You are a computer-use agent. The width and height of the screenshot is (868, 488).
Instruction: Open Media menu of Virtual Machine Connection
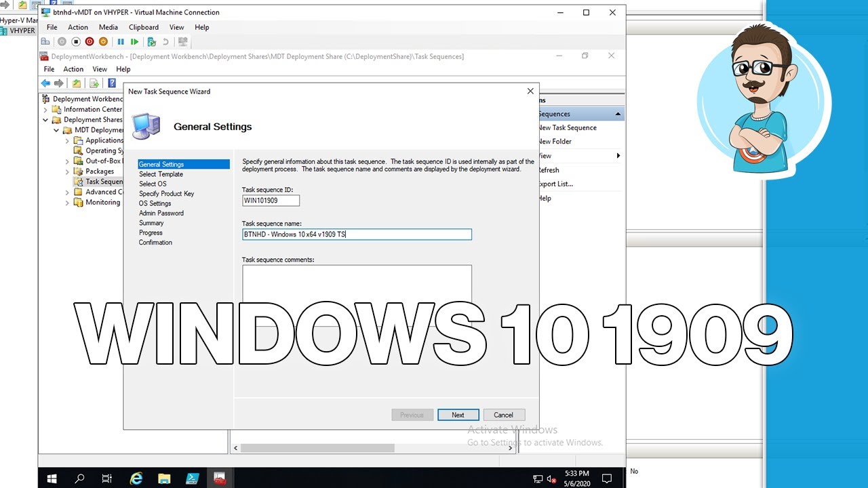[108, 27]
